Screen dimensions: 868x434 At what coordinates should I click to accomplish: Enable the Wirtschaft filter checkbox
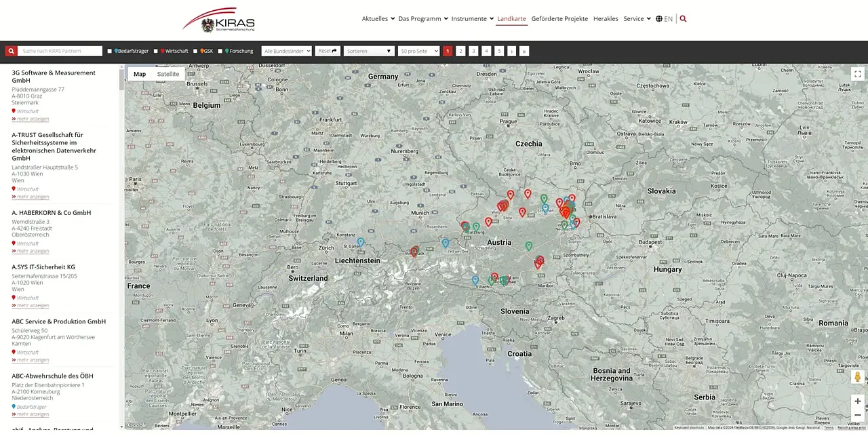click(x=156, y=51)
